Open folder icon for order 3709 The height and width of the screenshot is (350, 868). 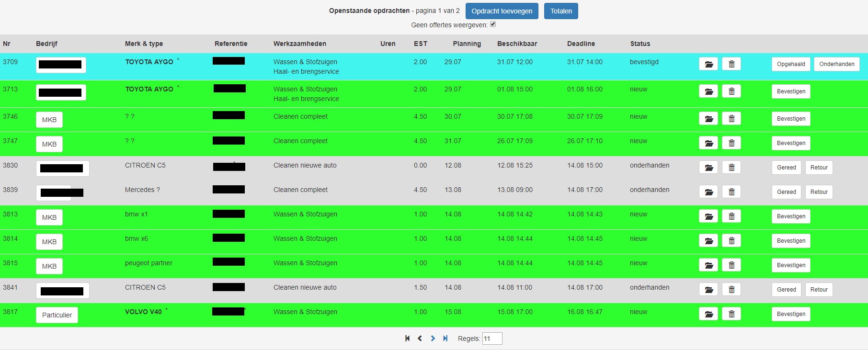click(x=708, y=64)
